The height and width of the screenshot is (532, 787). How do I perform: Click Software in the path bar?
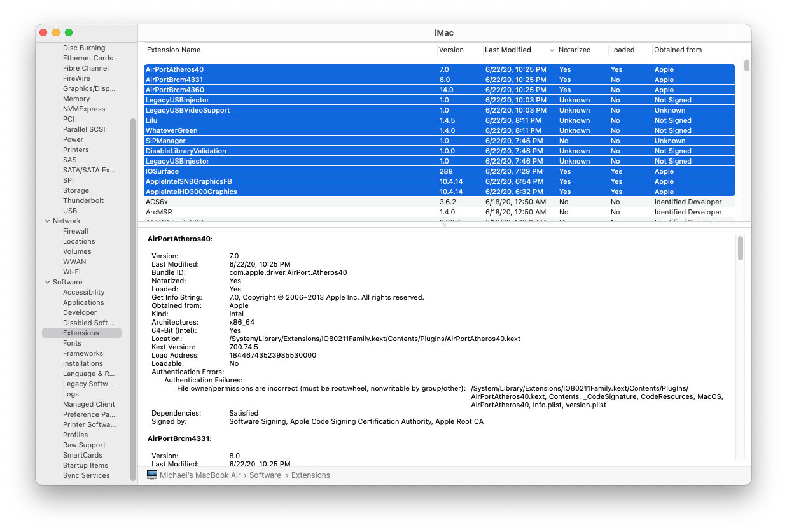265,475
